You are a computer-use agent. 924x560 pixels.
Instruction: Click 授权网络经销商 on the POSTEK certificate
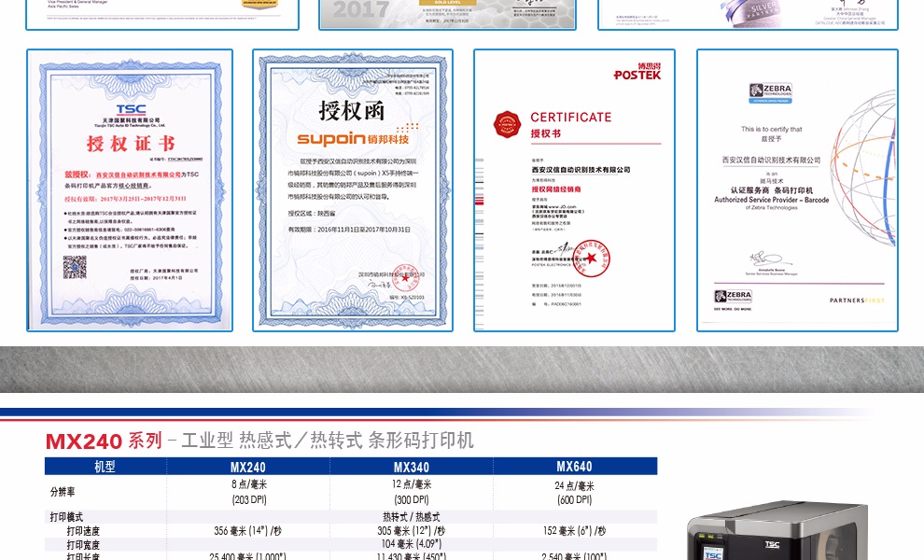point(556,189)
